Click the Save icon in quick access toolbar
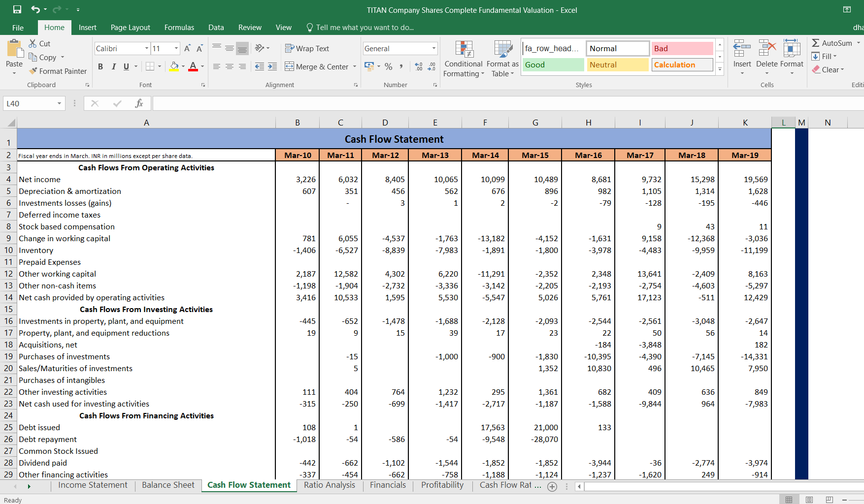 (x=17, y=9)
